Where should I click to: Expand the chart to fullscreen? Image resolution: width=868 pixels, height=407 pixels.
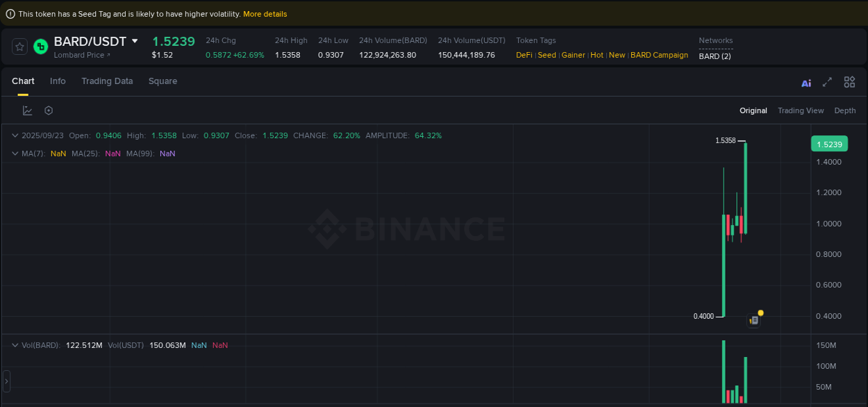[x=827, y=82]
